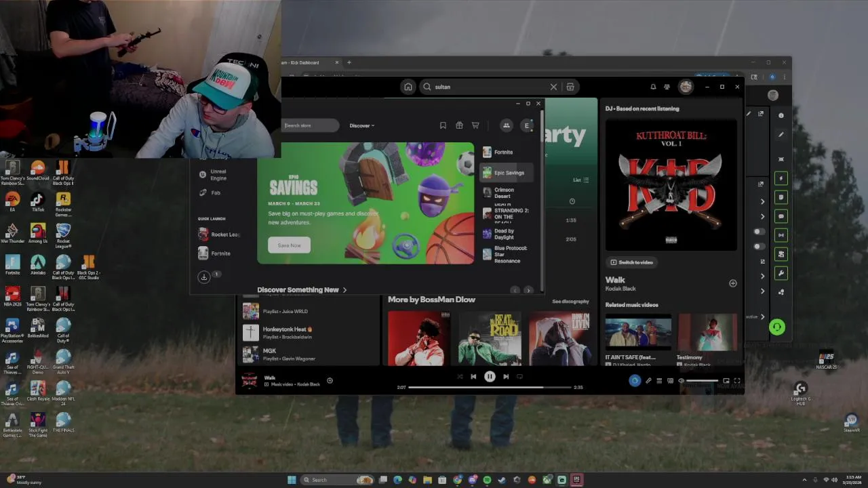Add Walk to library with plus icon
The image size is (868, 488).
pos(732,283)
